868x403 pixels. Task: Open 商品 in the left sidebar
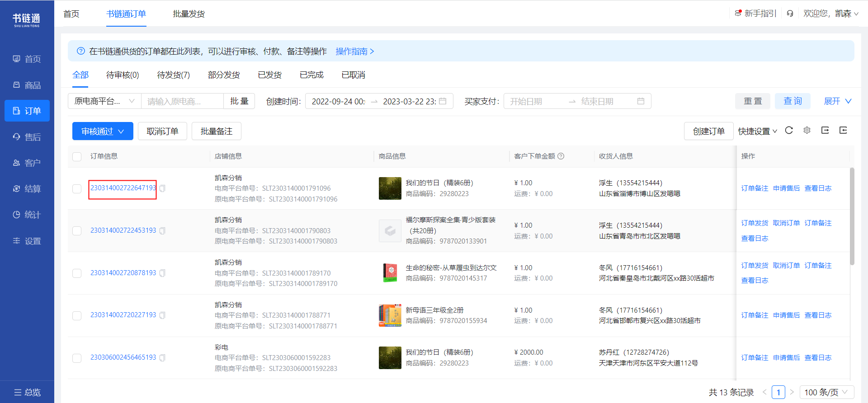tap(27, 85)
